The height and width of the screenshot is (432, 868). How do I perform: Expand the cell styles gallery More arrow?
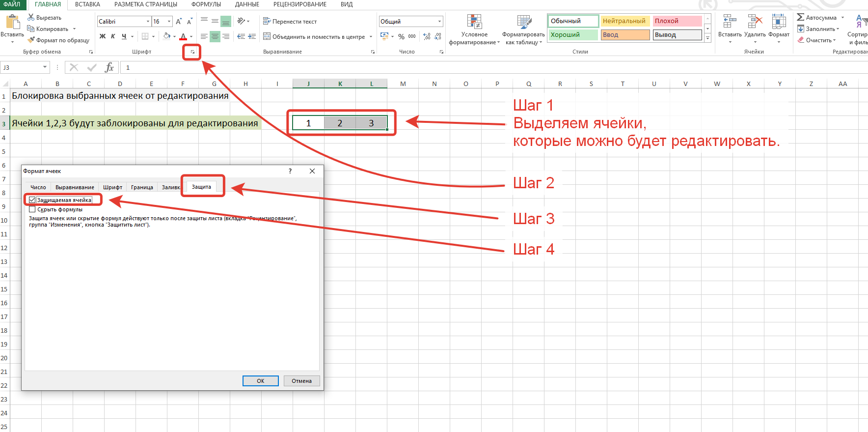click(707, 38)
